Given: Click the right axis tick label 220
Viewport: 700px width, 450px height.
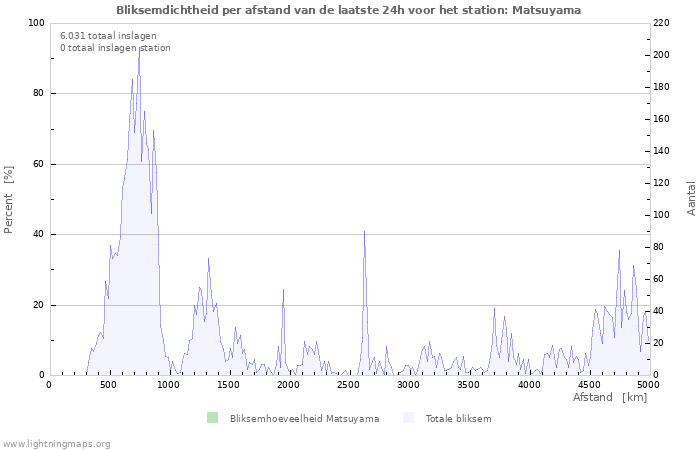Looking at the screenshot, I should click(x=663, y=23).
